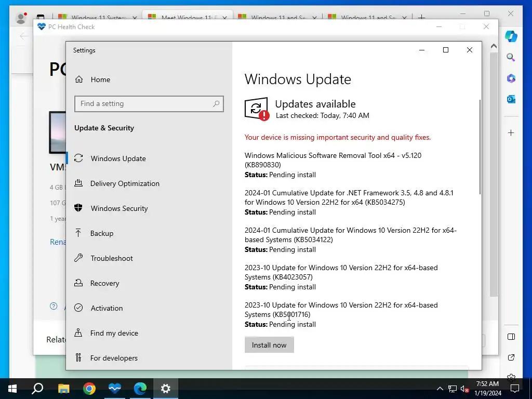Click muted volume icon in tray
532x399 pixels.
coord(464,389)
